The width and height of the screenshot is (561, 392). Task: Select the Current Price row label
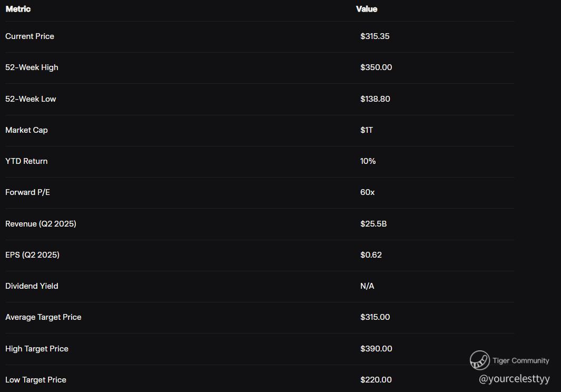click(x=29, y=36)
